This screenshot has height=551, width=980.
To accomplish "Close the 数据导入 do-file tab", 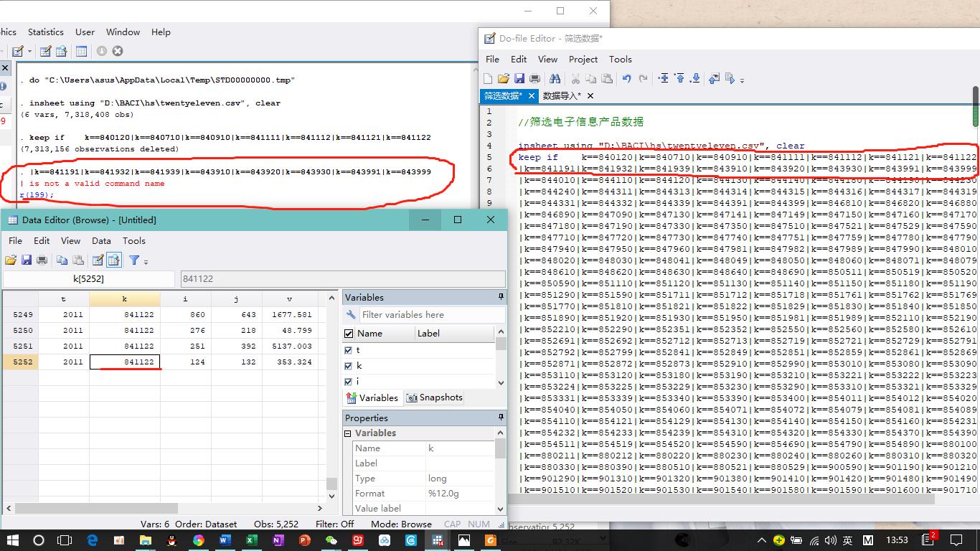I will [x=590, y=95].
